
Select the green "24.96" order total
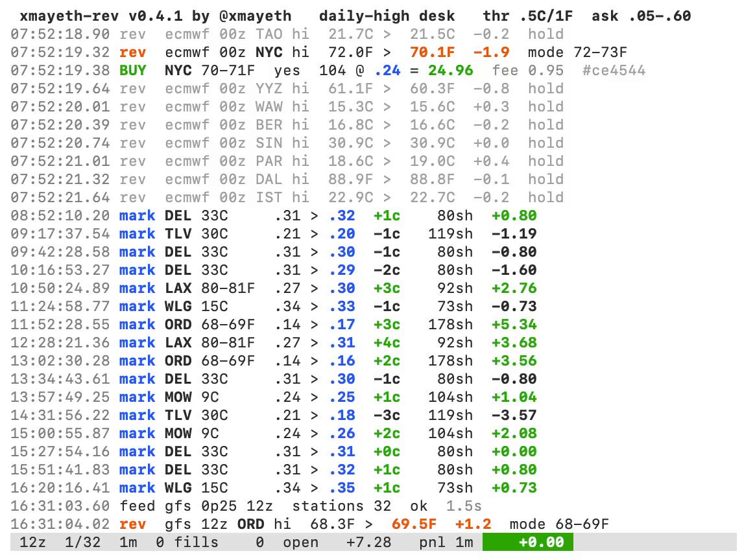coord(451,71)
